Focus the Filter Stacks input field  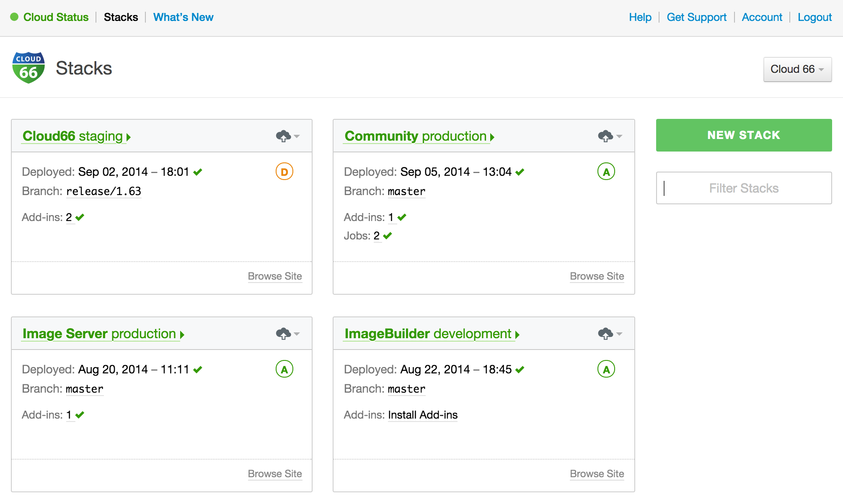744,188
